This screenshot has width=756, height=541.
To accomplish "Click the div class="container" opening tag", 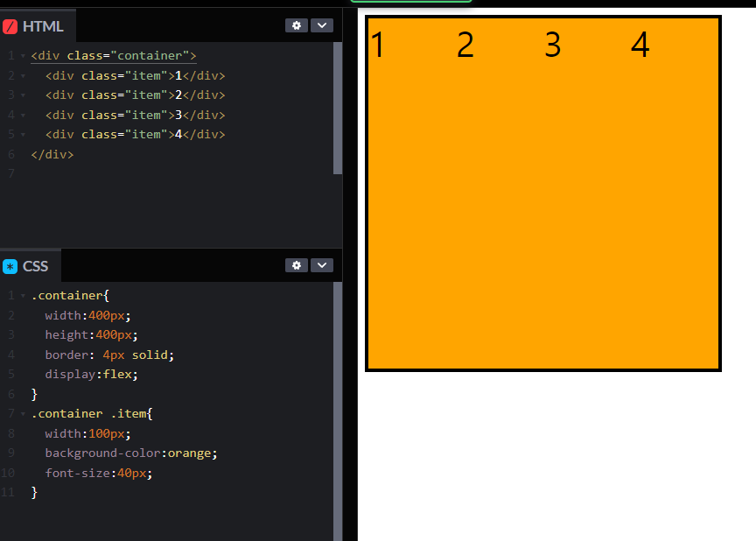I will (114, 56).
